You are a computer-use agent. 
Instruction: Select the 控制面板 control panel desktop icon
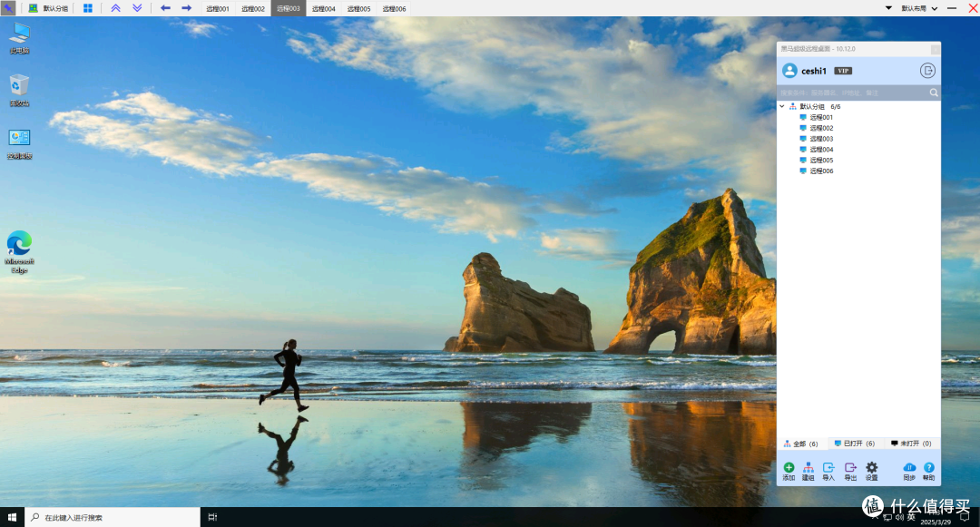coord(19,143)
